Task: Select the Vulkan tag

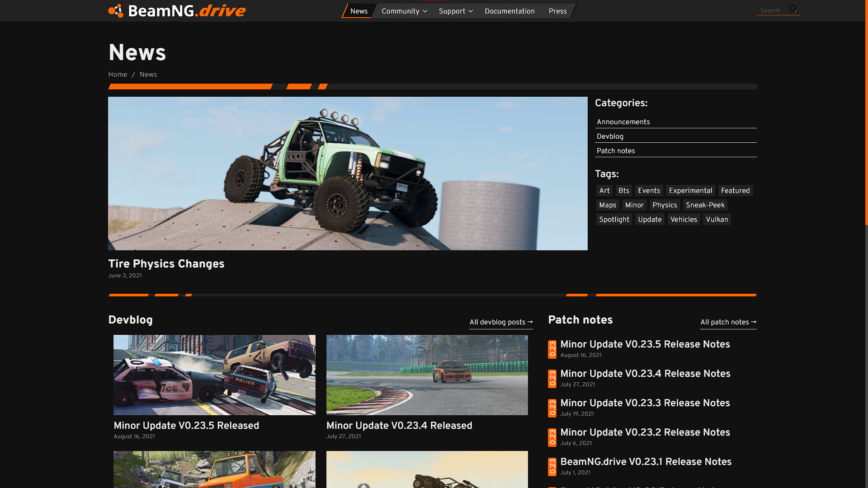Action: point(717,220)
